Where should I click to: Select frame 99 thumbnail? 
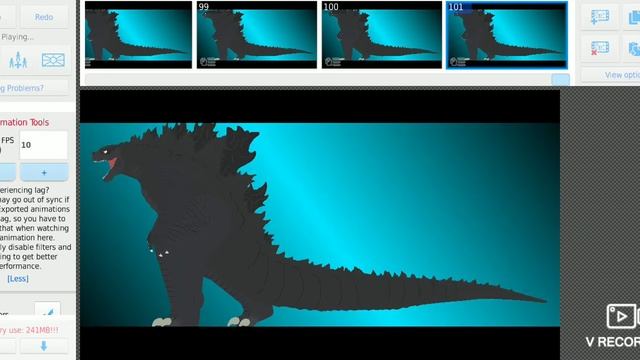point(257,35)
